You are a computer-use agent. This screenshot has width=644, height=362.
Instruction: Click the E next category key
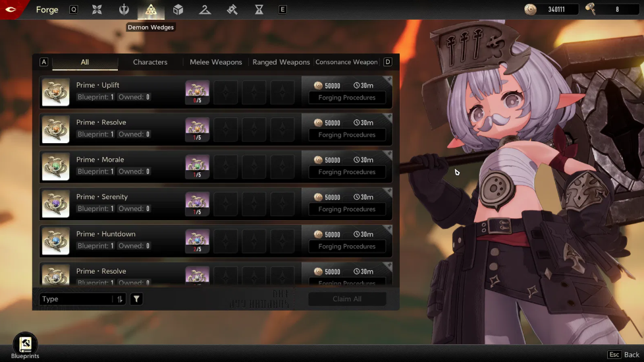coord(282,9)
